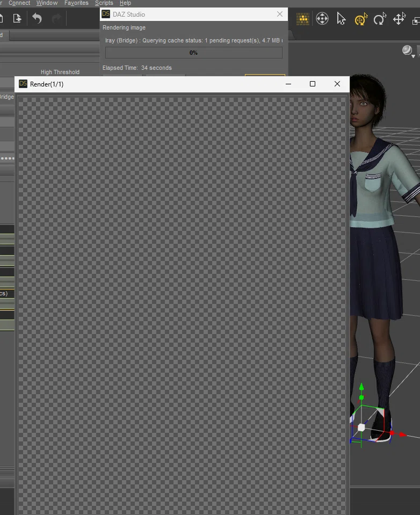Click the green Y-axis gizmo arrow

coord(361,387)
